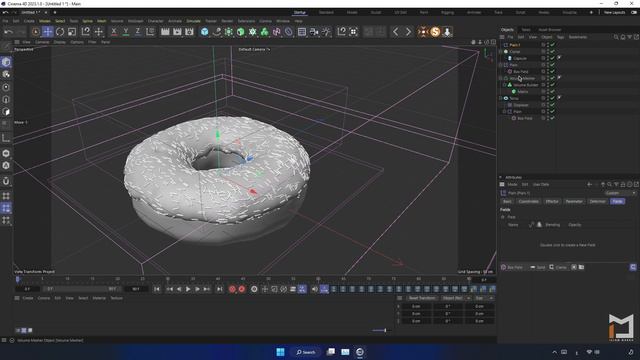The width and height of the screenshot is (640, 360).
Task: Add a Light object icon
Action: [326, 32]
